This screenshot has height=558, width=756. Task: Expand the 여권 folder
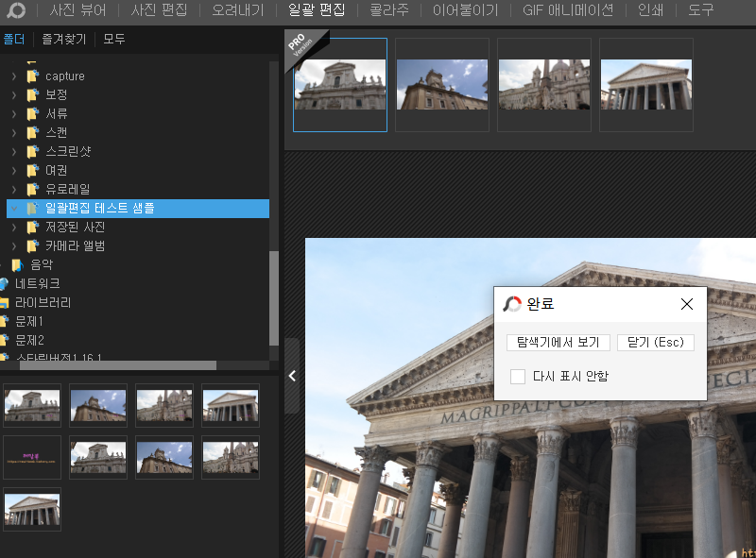14,171
